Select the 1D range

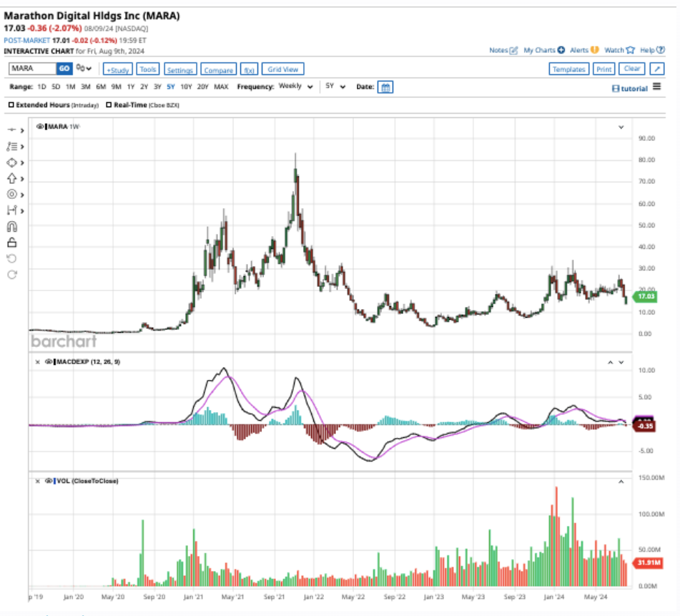click(41, 87)
